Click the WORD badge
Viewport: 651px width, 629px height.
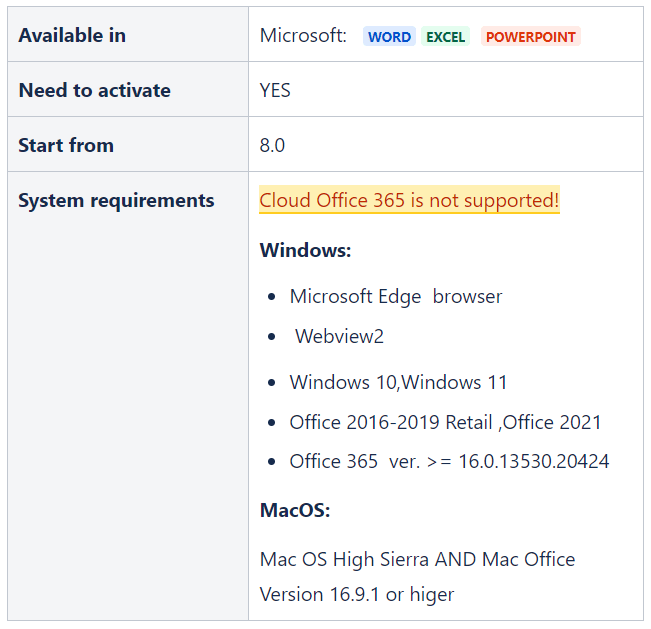(x=389, y=37)
